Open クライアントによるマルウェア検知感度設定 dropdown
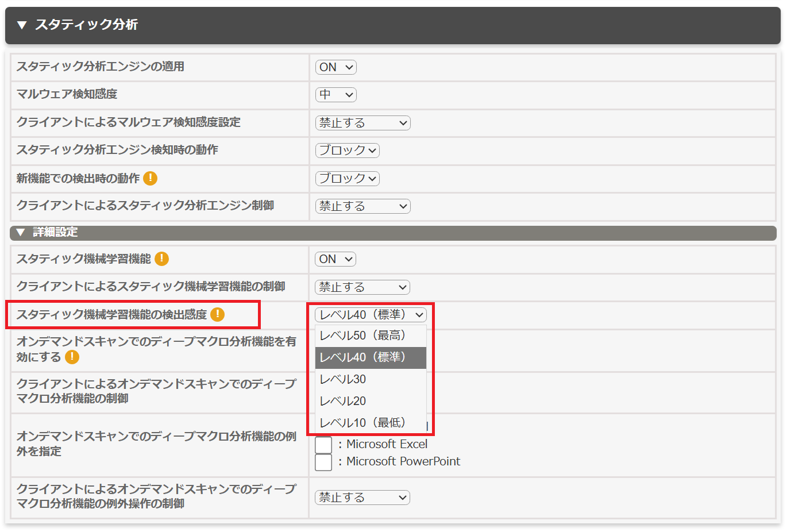787x532 pixels. coord(362,123)
